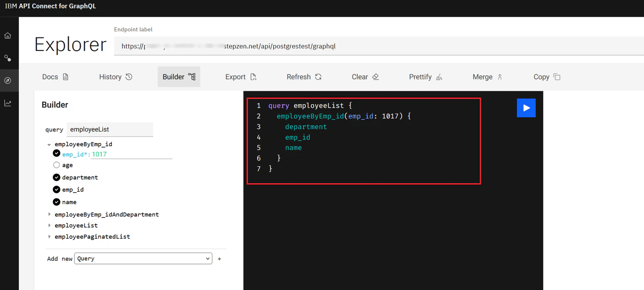Viewport: 644px width, 290px height.
Task: Clear the query editor
Action: 365,77
